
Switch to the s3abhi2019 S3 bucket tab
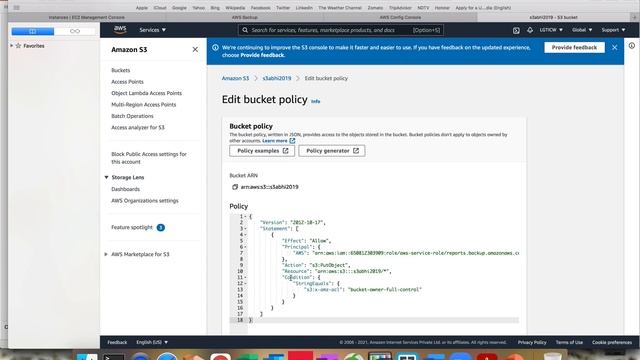553,18
